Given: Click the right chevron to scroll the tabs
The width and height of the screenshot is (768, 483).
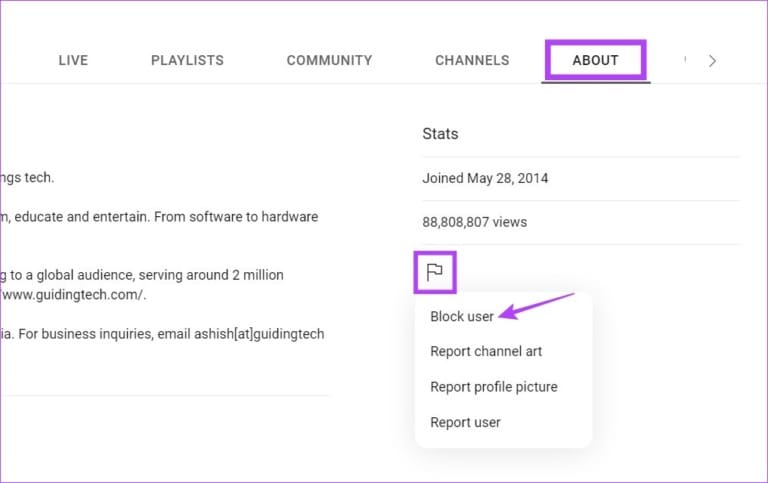Looking at the screenshot, I should (712, 61).
